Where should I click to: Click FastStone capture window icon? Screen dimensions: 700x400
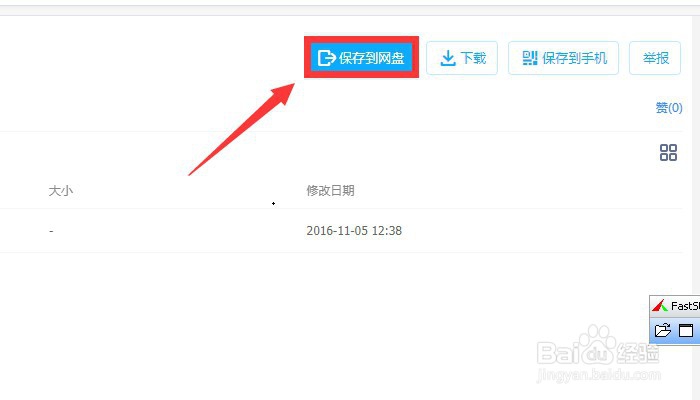pos(686,330)
